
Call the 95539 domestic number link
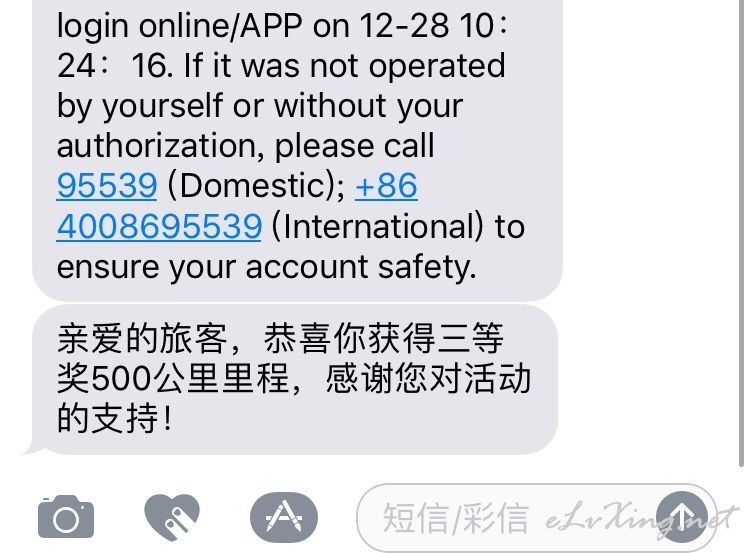click(x=107, y=186)
